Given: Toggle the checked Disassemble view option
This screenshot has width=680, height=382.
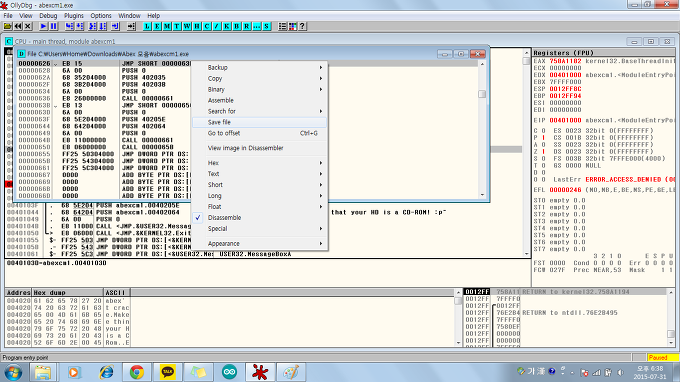Looking at the screenshot, I should (259, 218).
